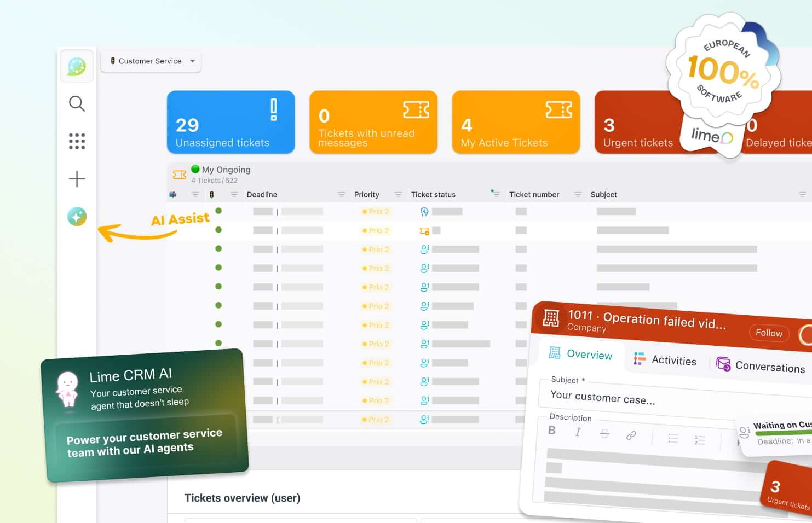The image size is (812, 523).
Task: Click the company building icon on ticket 1011
Action: (551, 318)
